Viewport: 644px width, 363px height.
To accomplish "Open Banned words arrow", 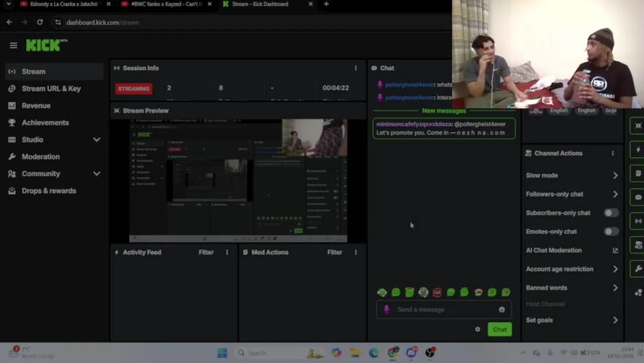I will [x=615, y=288].
